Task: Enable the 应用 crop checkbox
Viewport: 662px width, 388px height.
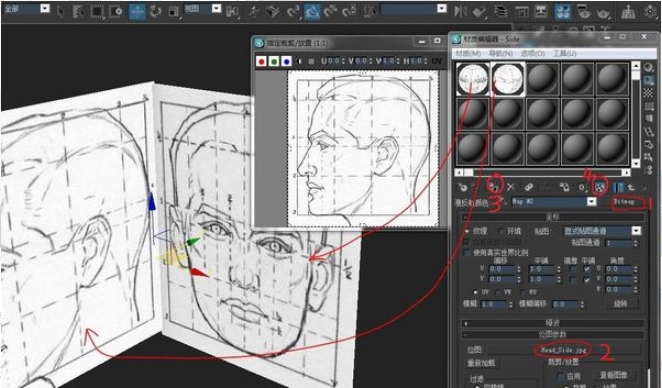Action: coord(561,375)
